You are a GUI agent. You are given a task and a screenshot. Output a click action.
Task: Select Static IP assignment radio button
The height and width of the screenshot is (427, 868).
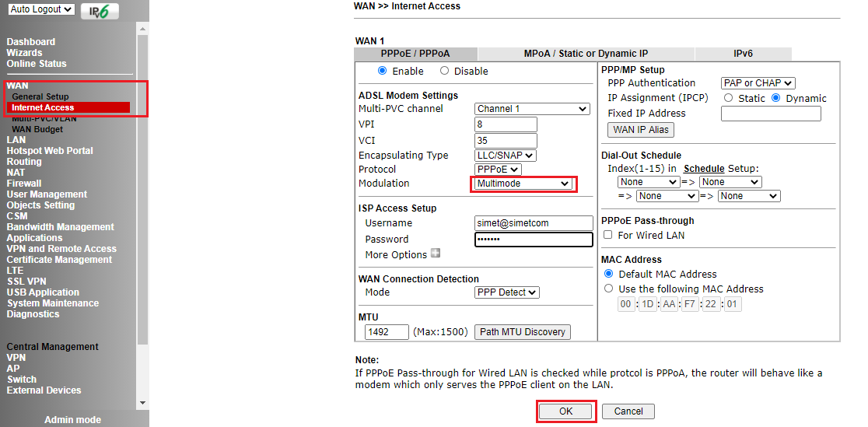729,98
